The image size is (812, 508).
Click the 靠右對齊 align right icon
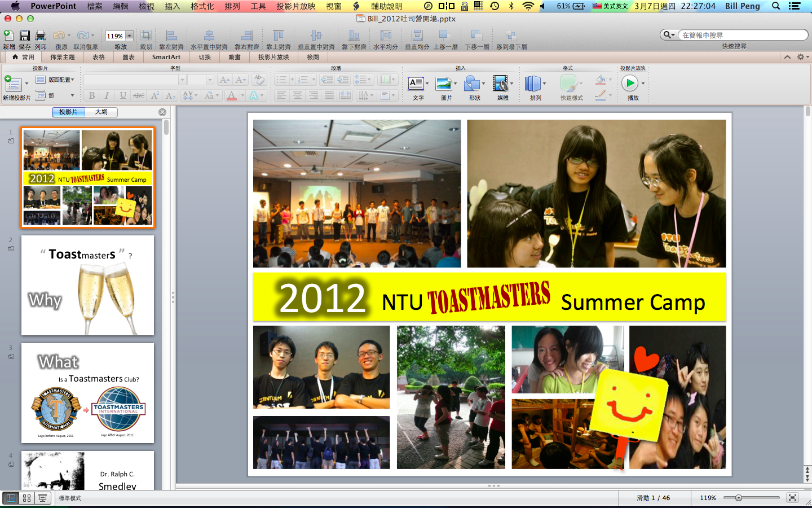pyautogui.click(x=247, y=36)
